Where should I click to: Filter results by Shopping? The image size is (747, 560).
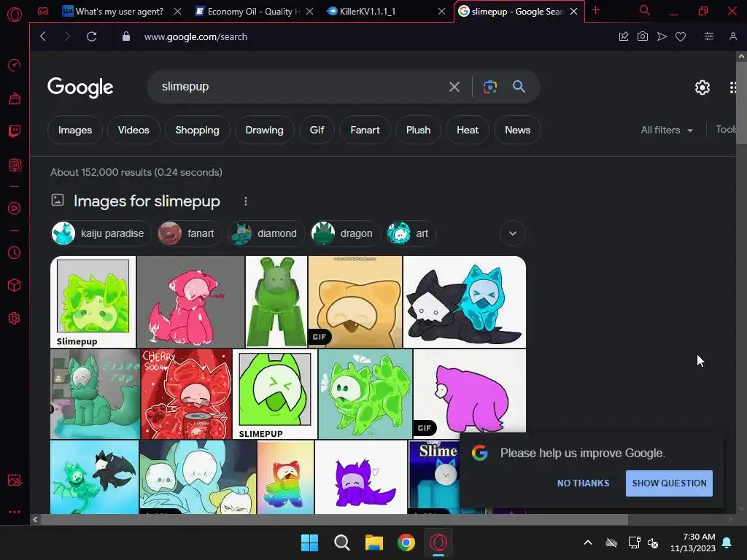[197, 130]
